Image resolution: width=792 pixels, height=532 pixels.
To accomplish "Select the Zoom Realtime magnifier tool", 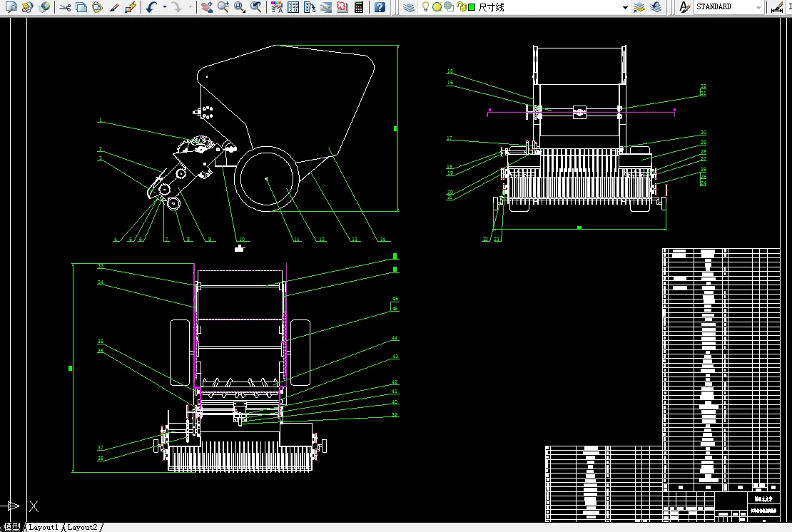I will click(223, 7).
